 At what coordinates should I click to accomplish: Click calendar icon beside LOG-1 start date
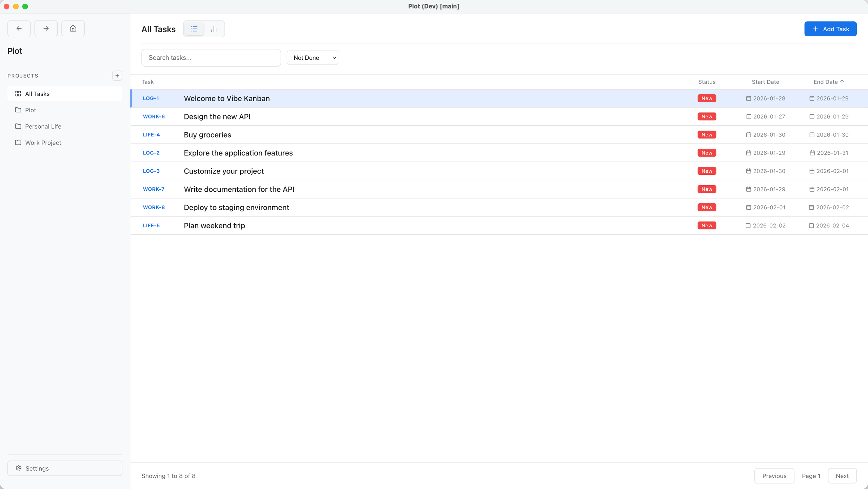tap(748, 98)
